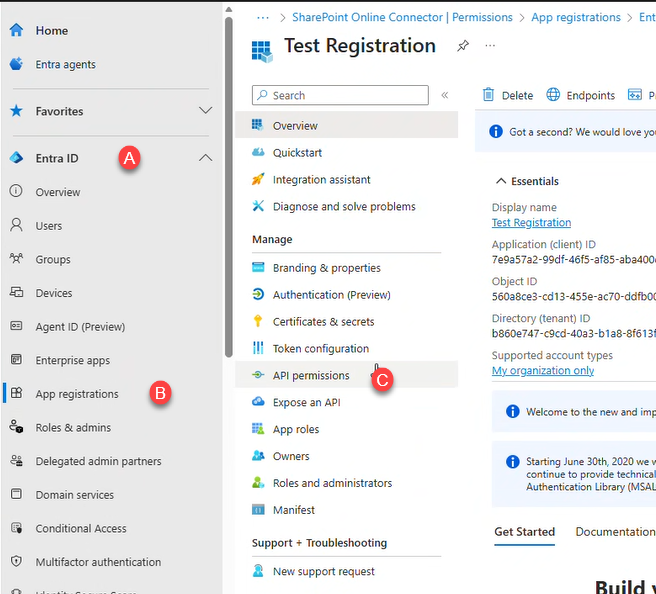Screen dimensions: 656x594
Task: Open the Test Registration display name link
Action: 531,223
